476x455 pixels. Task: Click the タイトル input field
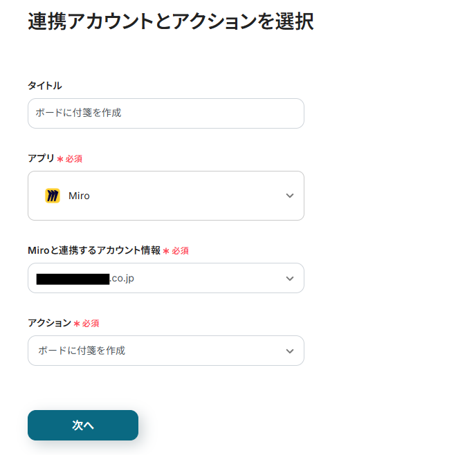point(166,113)
